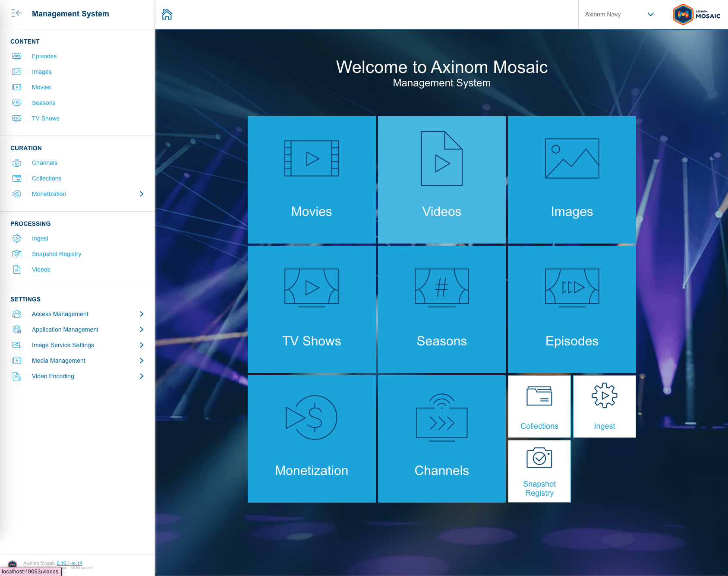The height and width of the screenshot is (576, 728).
Task: Open the Snapshot Registry small tile
Action: tap(539, 471)
